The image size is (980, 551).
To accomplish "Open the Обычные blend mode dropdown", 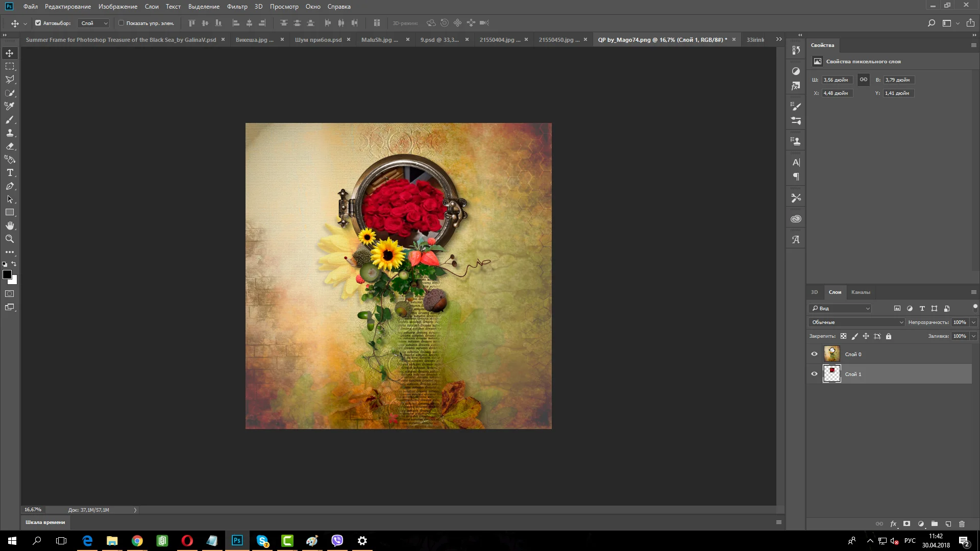I will pyautogui.click(x=856, y=322).
